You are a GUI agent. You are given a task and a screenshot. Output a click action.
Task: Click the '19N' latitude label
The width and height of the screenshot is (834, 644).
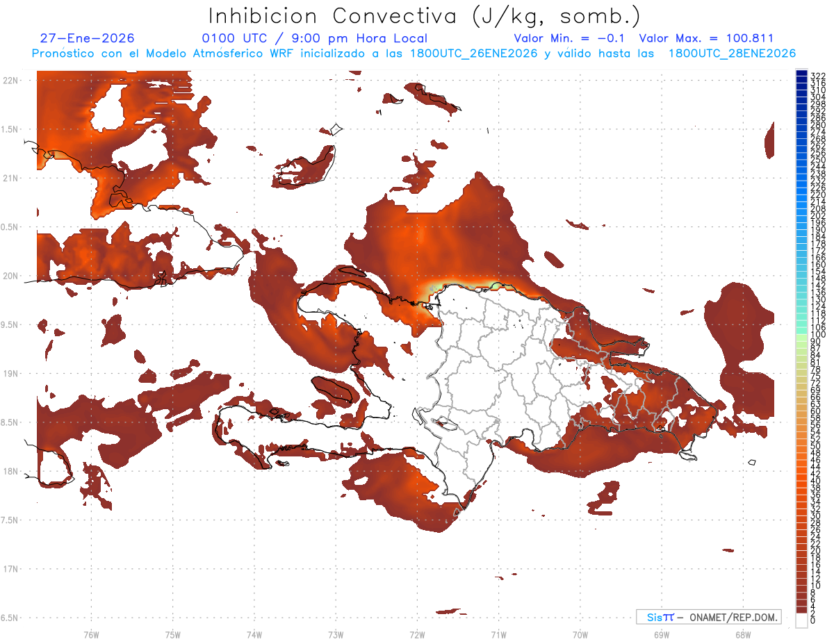12,373
